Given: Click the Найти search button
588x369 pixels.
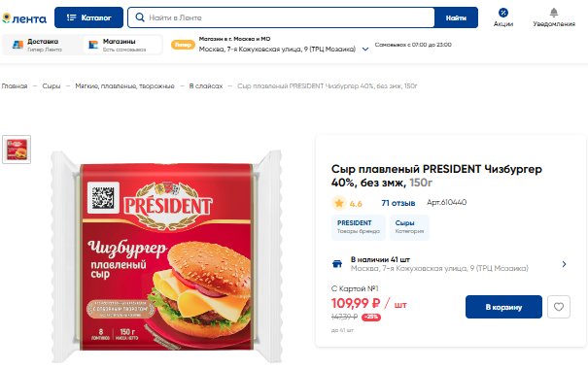Looking at the screenshot, I should [456, 17].
